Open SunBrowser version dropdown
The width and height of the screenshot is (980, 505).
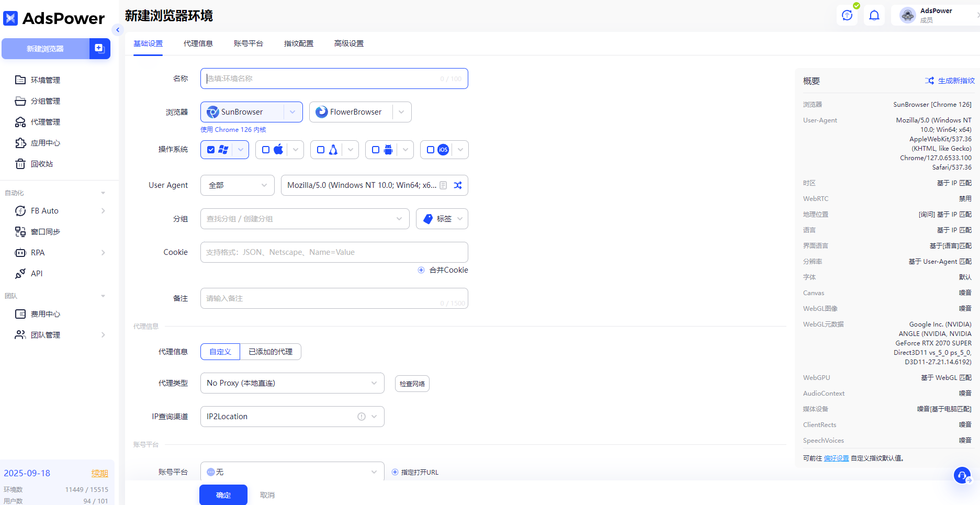tap(293, 112)
